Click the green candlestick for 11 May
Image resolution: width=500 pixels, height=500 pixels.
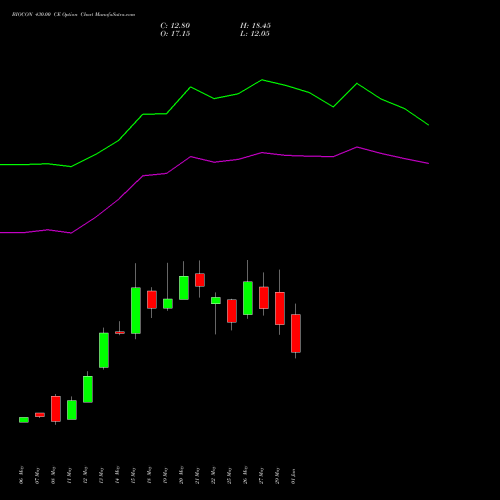click(72, 410)
